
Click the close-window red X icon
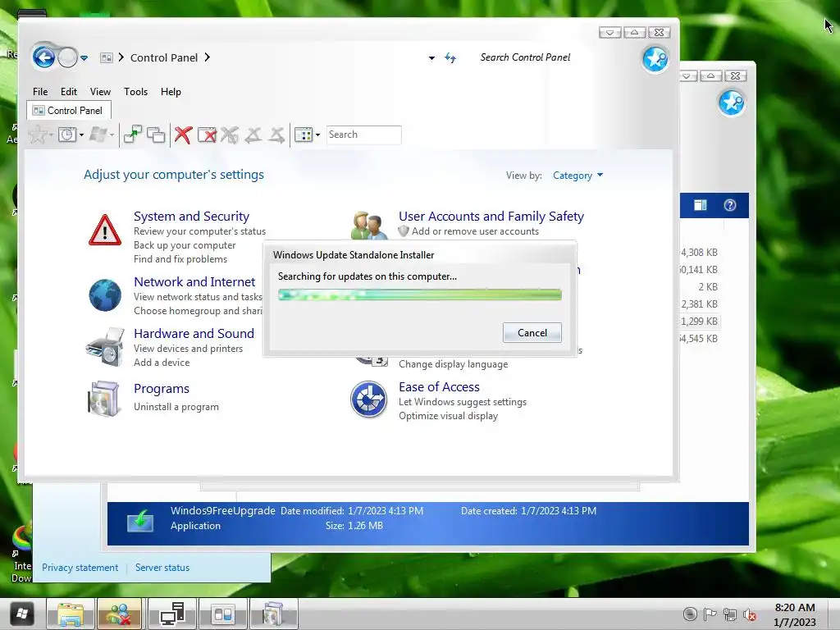pyautogui.click(x=207, y=135)
